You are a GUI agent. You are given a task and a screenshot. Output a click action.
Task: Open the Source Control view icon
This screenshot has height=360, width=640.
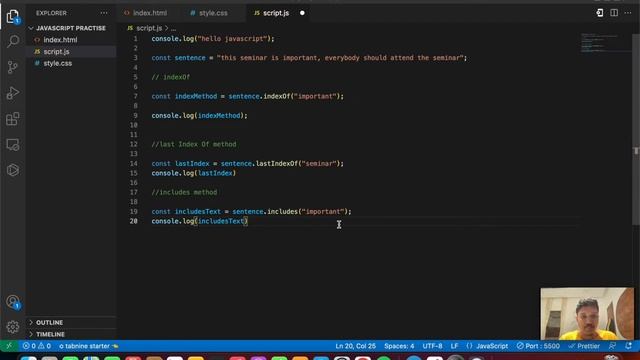pyautogui.click(x=13, y=67)
